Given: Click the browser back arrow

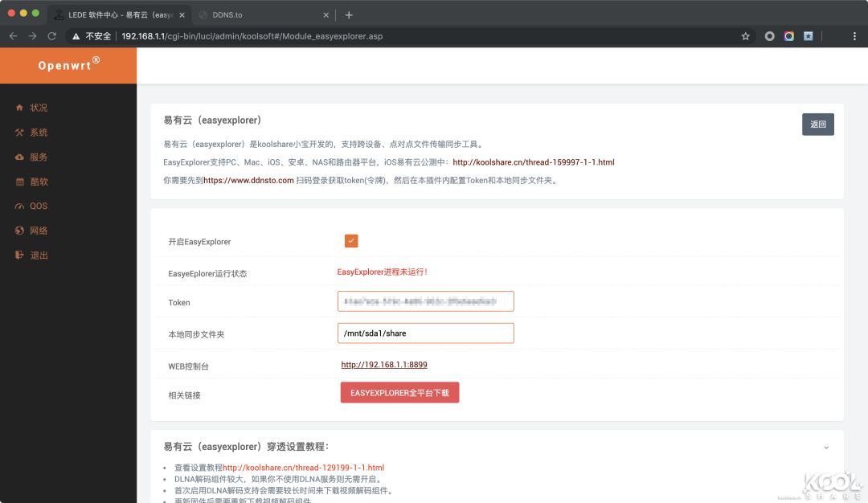Looking at the screenshot, I should pos(14,35).
